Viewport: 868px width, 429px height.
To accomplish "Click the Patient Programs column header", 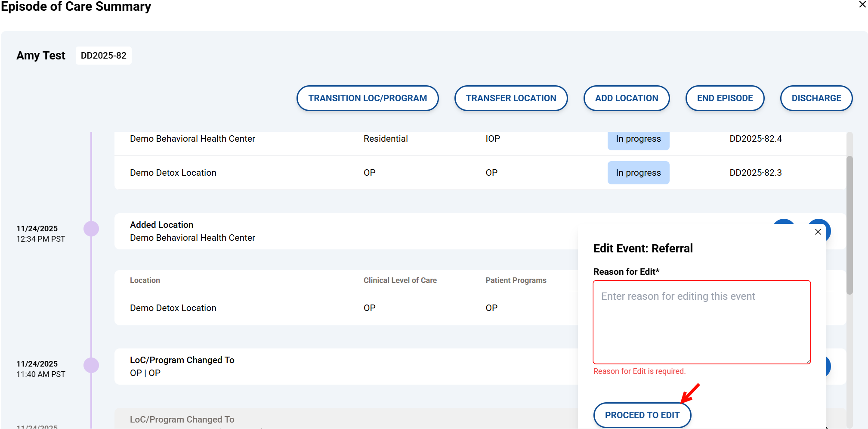I will 516,280.
